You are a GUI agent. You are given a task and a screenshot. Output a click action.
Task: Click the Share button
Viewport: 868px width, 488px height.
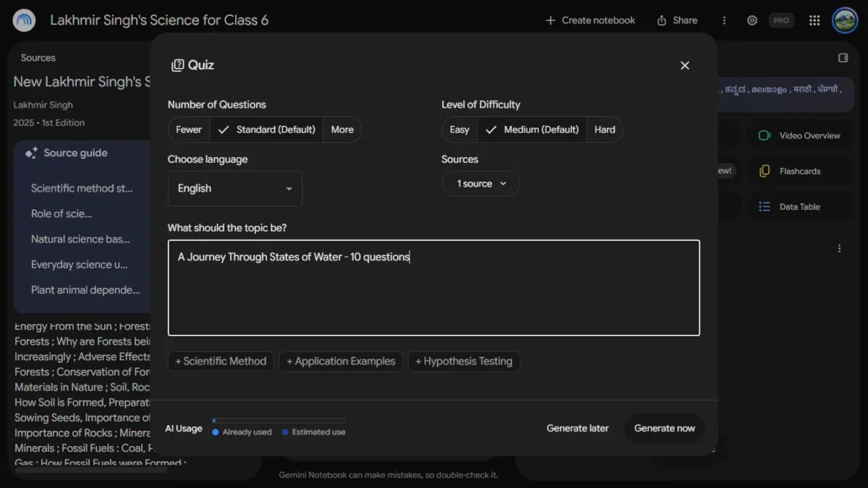pos(677,20)
